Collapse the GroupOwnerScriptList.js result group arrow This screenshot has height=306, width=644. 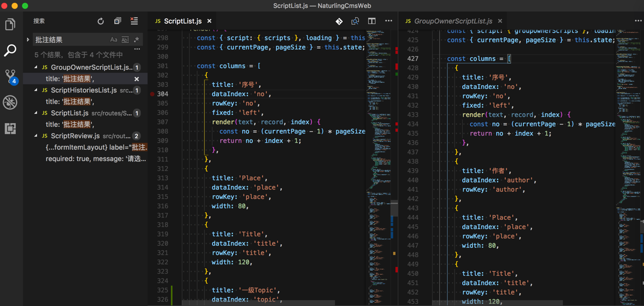point(36,68)
